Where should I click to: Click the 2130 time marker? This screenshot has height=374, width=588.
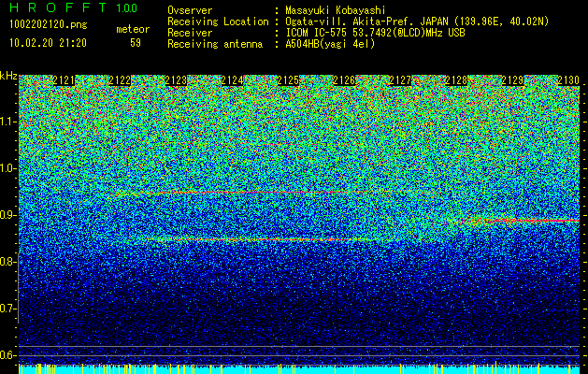pos(568,80)
